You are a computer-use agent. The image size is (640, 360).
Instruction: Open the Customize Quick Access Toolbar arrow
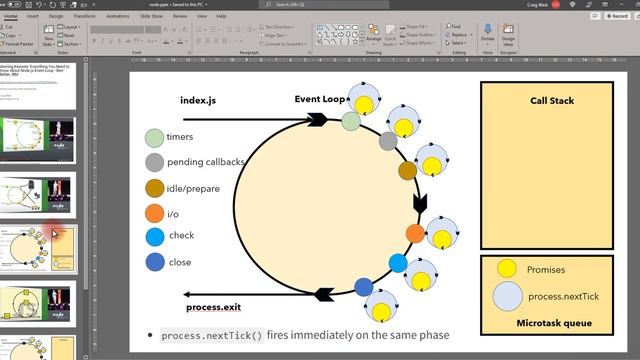(93, 4)
